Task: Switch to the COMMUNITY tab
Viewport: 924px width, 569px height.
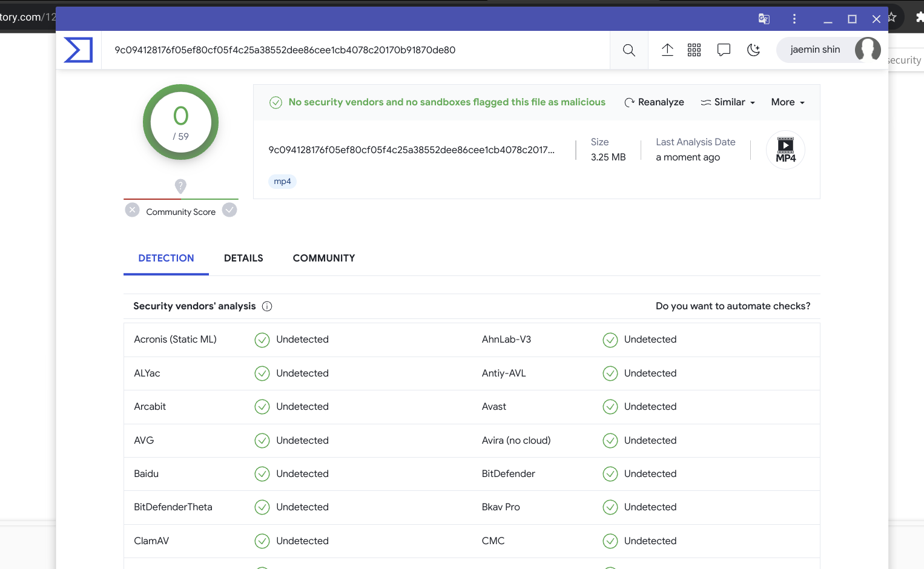Action: (324, 258)
